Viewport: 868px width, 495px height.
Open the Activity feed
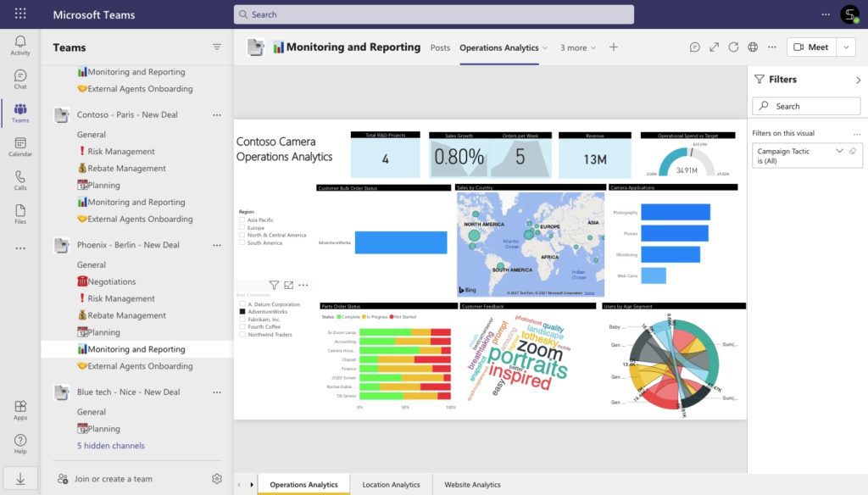[20, 46]
